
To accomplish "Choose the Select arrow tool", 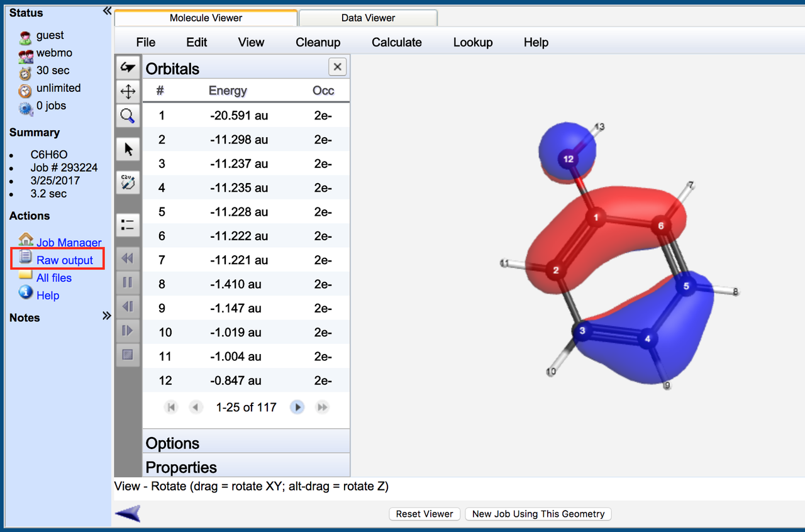I will pyautogui.click(x=128, y=148).
